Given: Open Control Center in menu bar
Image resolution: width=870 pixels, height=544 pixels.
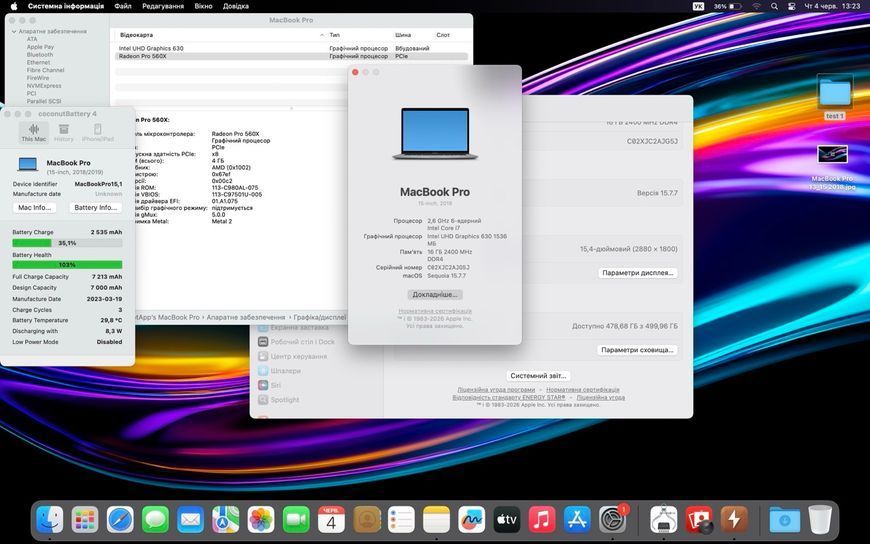Looking at the screenshot, I should 792,6.
